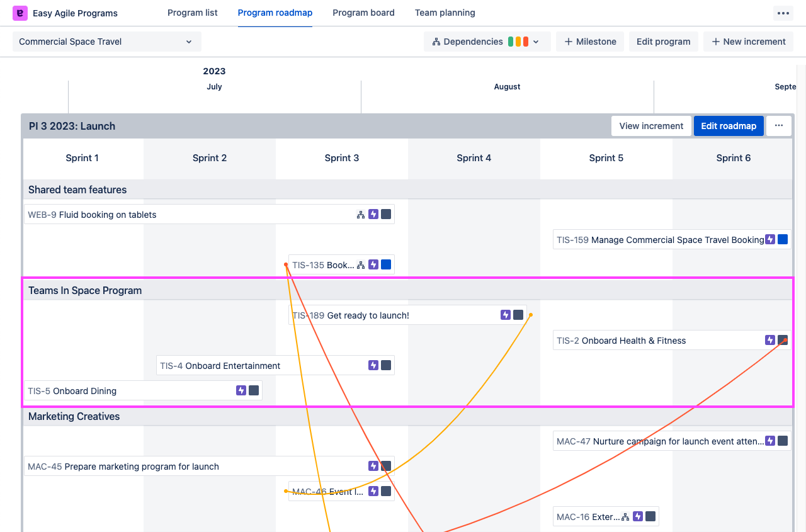Open top-right more options ellipsis menu
This screenshot has height=532, width=806.
[783, 13]
